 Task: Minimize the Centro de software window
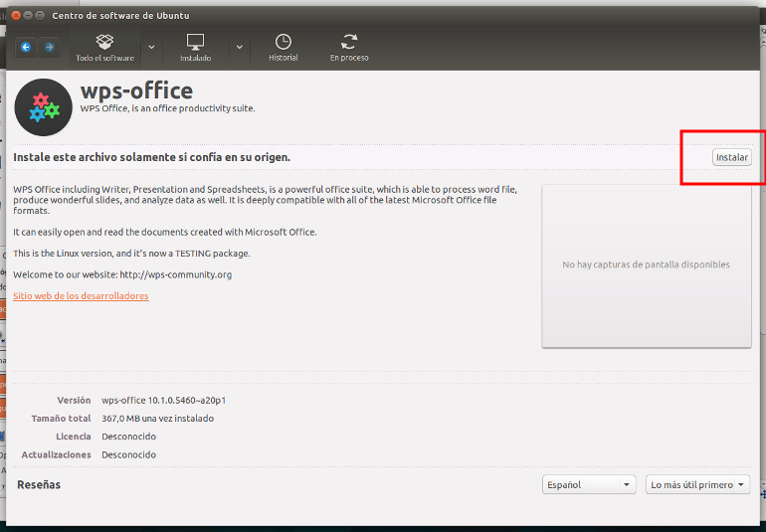[28, 15]
